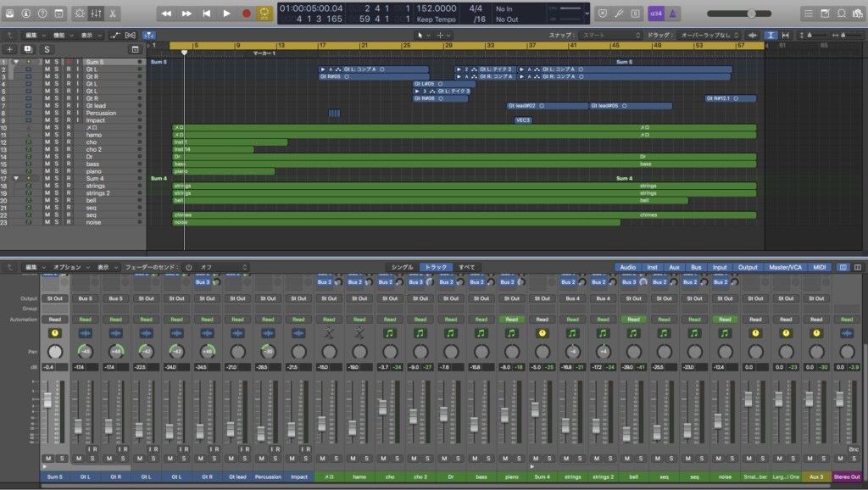868x490 pixels.
Task: Adjust the master volume slider
Action: [x=739, y=14]
